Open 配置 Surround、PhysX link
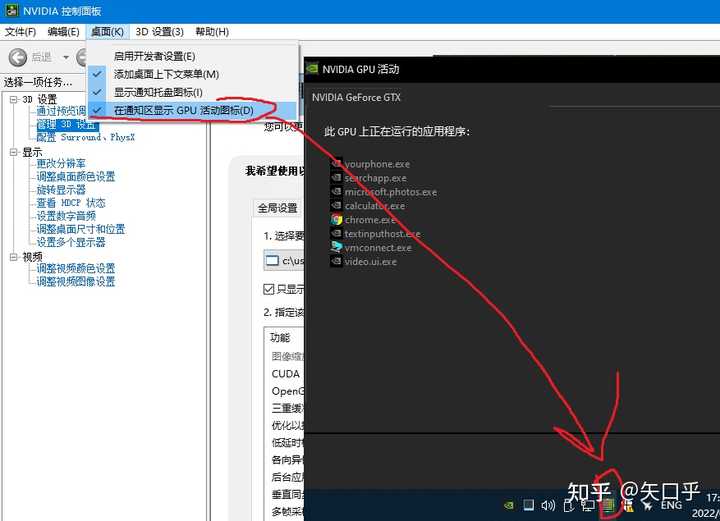 pos(85,137)
